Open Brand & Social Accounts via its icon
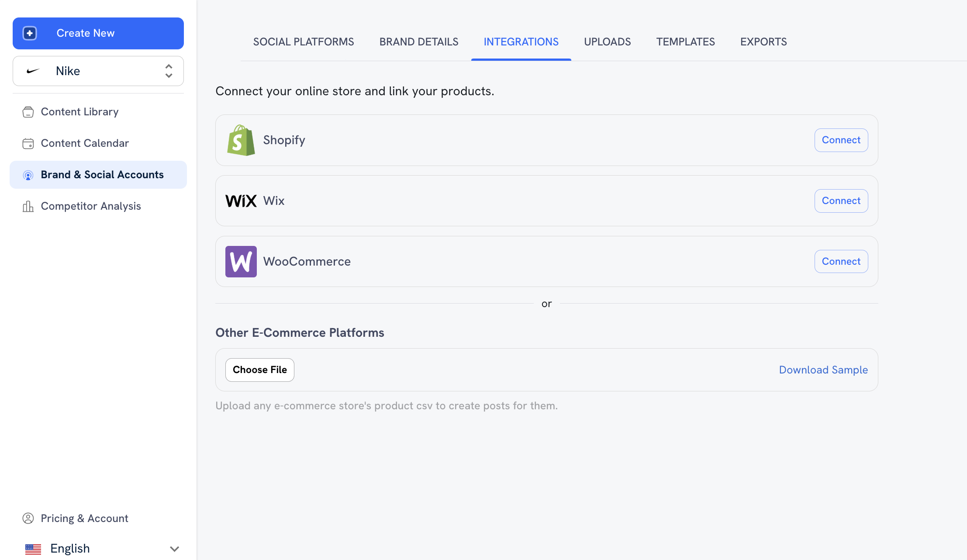 (x=28, y=175)
